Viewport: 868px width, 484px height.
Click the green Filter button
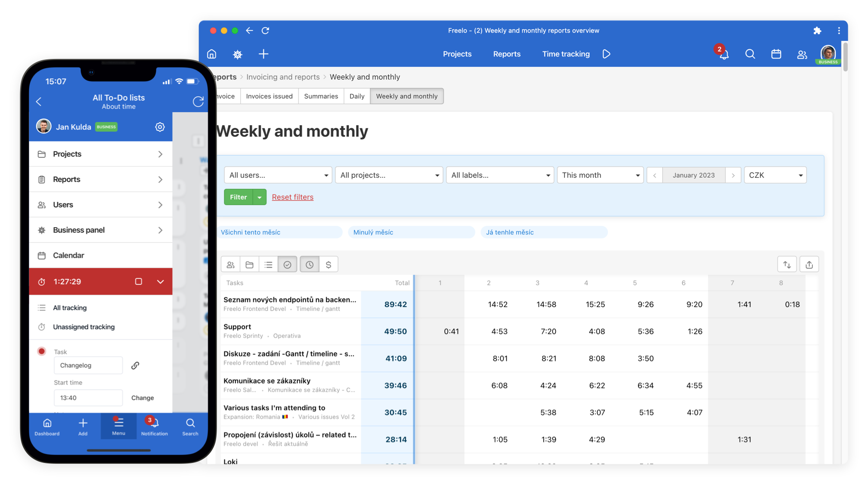tap(238, 197)
